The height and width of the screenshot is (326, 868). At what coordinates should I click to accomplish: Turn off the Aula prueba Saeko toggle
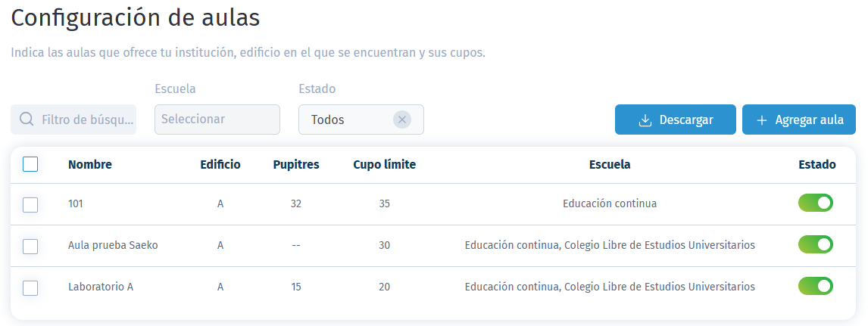click(x=816, y=244)
